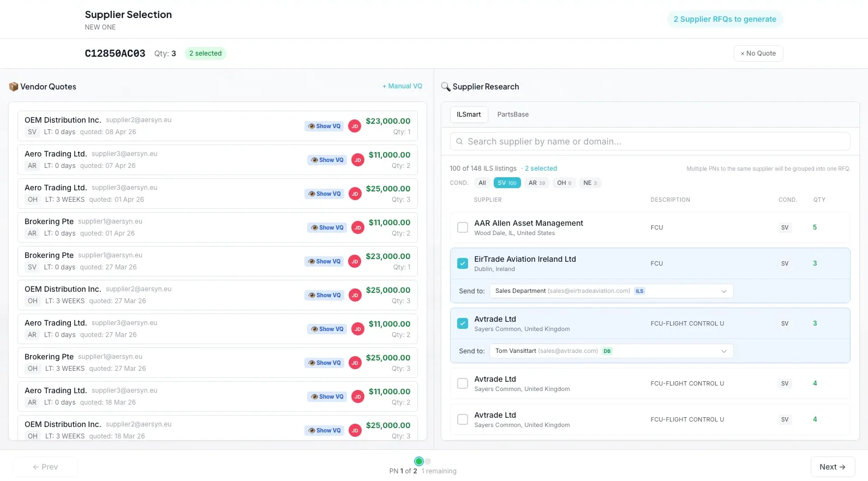
Task: Click the supplier2@aersyn.eu email on 08 Apr quote
Action: click(139, 120)
